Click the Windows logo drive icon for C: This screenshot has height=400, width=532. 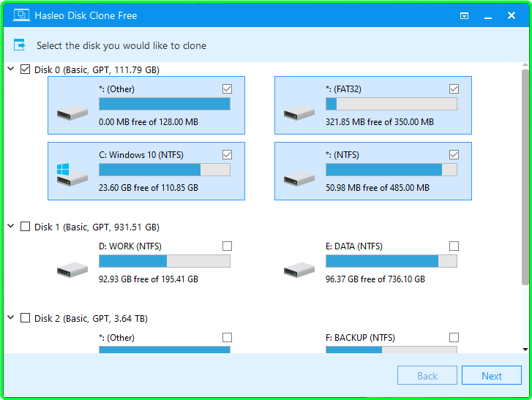pyautogui.click(x=63, y=173)
